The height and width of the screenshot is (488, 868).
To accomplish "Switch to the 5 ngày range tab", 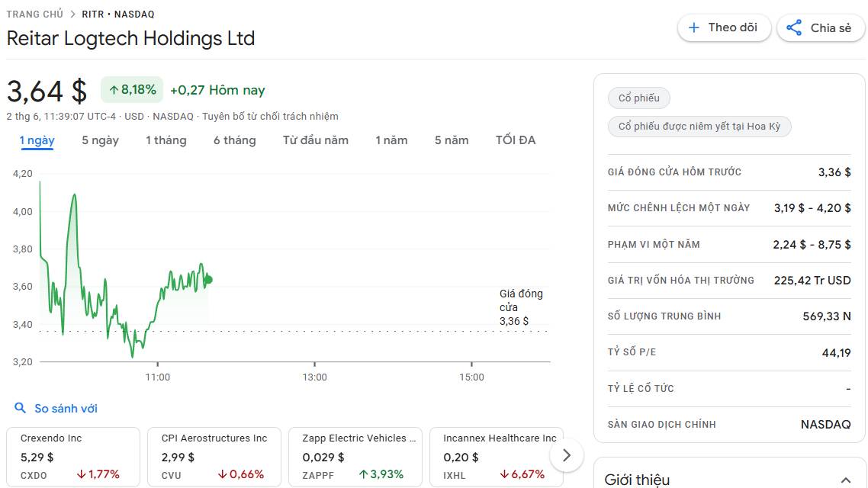I will (100, 140).
